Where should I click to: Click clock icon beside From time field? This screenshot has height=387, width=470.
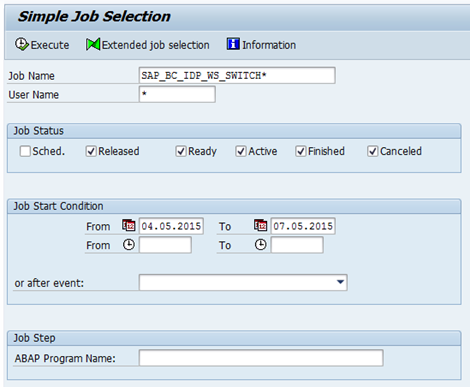pos(129,245)
